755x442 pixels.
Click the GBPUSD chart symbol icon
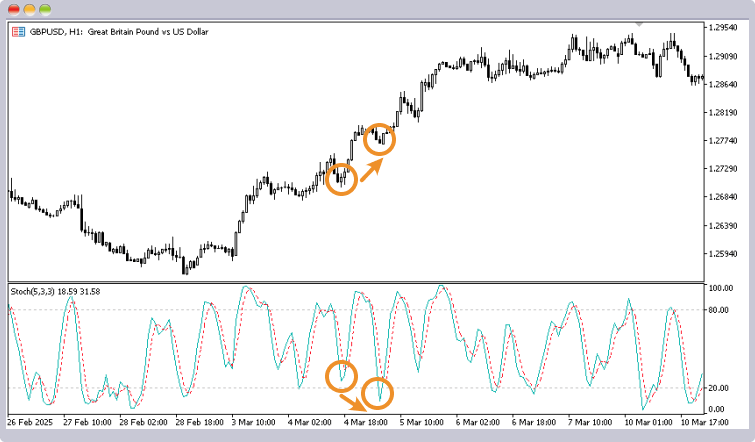pos(18,31)
